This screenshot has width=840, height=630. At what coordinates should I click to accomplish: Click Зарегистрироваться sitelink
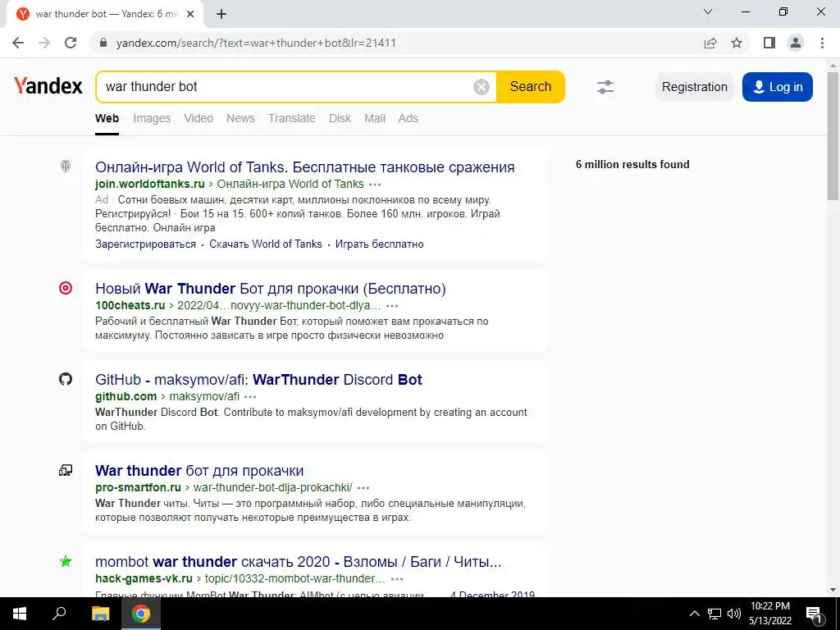[x=146, y=244]
